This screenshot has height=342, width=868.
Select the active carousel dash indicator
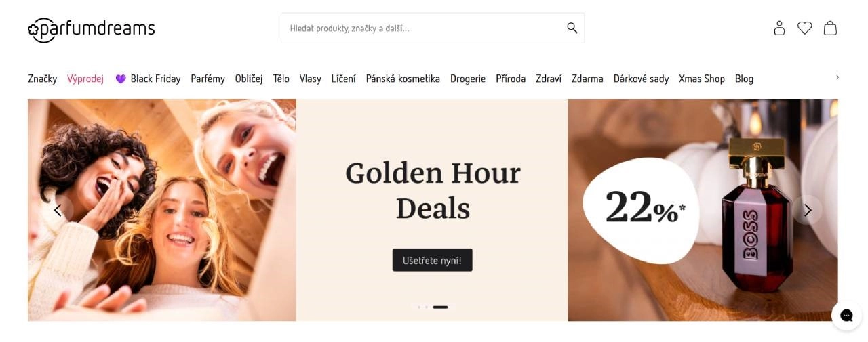click(440, 307)
